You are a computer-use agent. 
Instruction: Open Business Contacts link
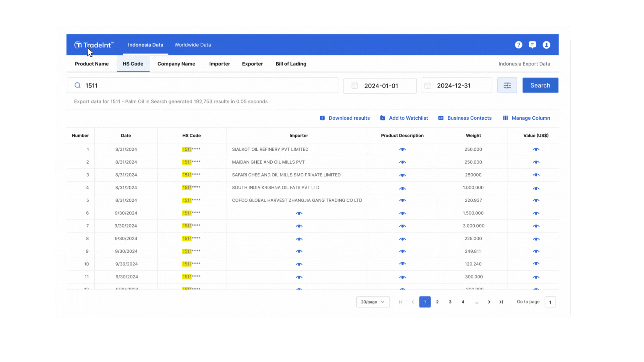point(470,118)
